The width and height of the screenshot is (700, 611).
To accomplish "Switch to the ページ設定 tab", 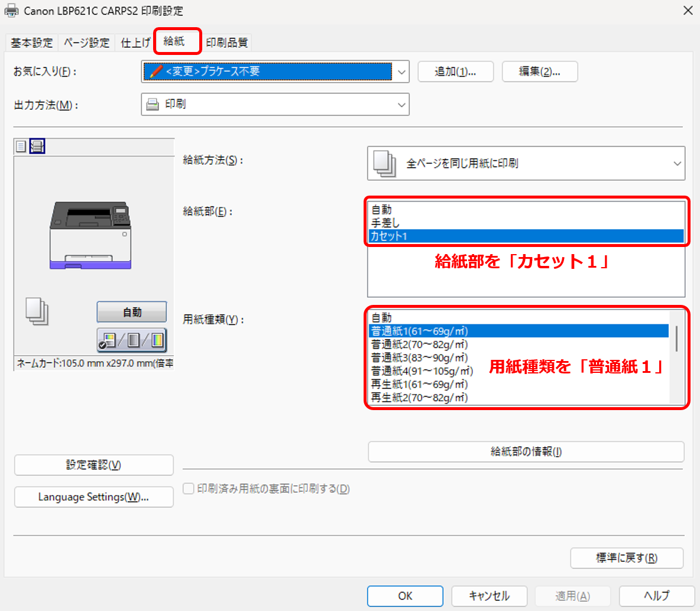I will point(86,43).
